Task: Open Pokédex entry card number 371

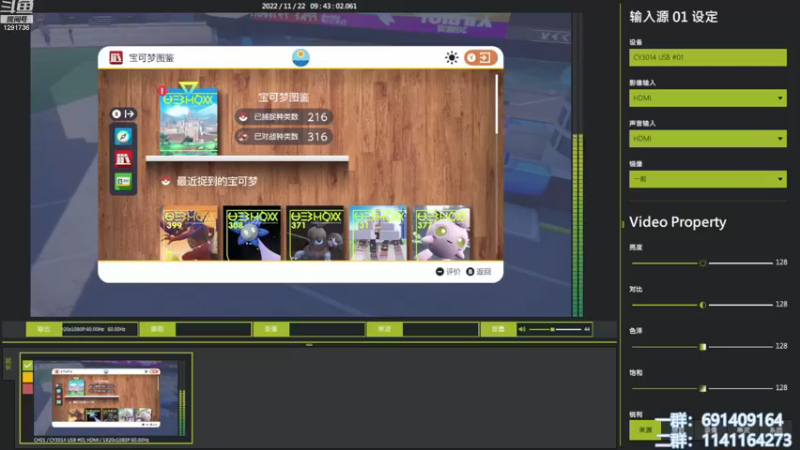Action: pyautogui.click(x=315, y=233)
